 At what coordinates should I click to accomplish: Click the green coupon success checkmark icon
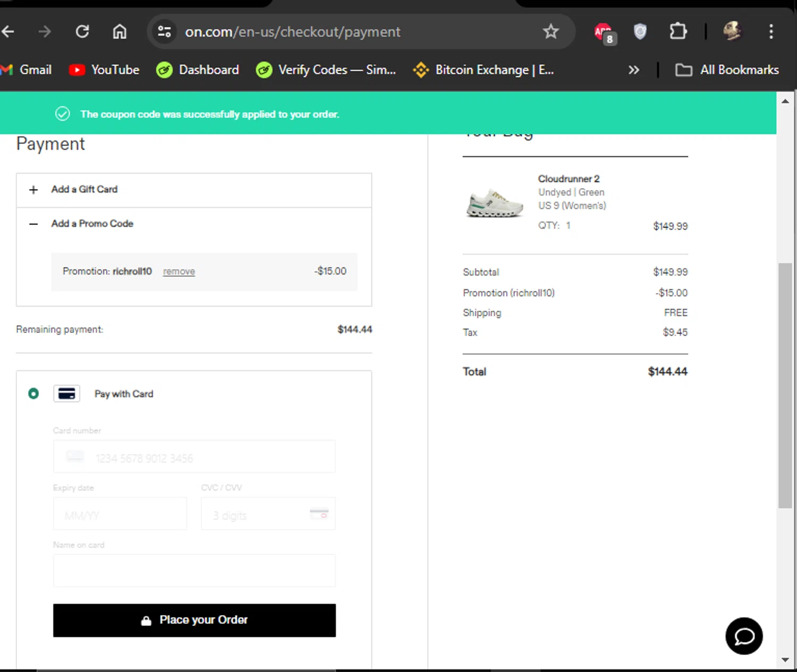coord(63,114)
